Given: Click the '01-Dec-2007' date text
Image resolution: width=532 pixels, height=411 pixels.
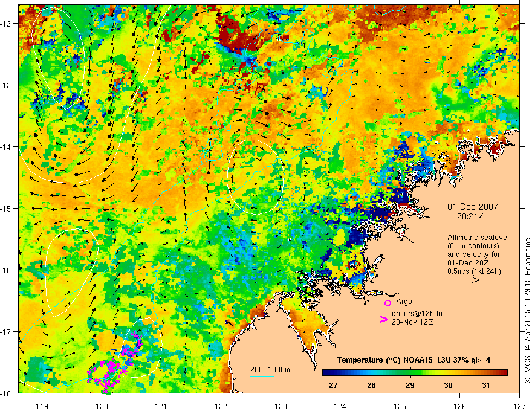Looking at the screenshot, I should pyautogui.click(x=473, y=207).
